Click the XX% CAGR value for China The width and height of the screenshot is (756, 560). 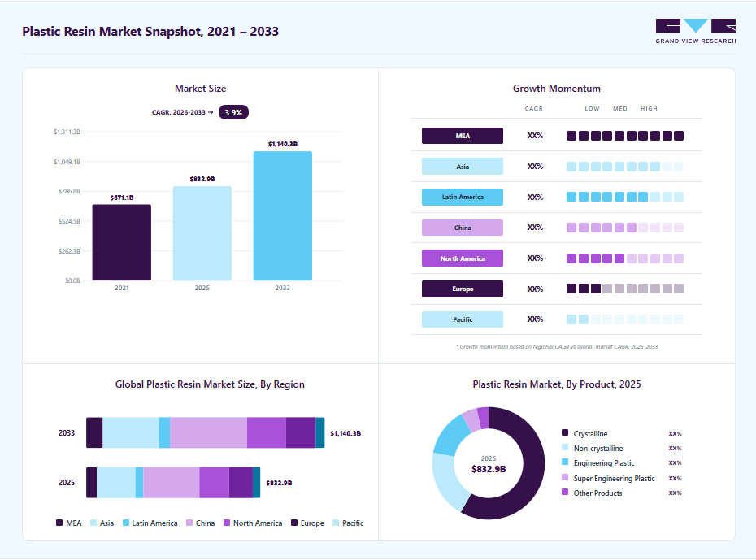tap(535, 227)
